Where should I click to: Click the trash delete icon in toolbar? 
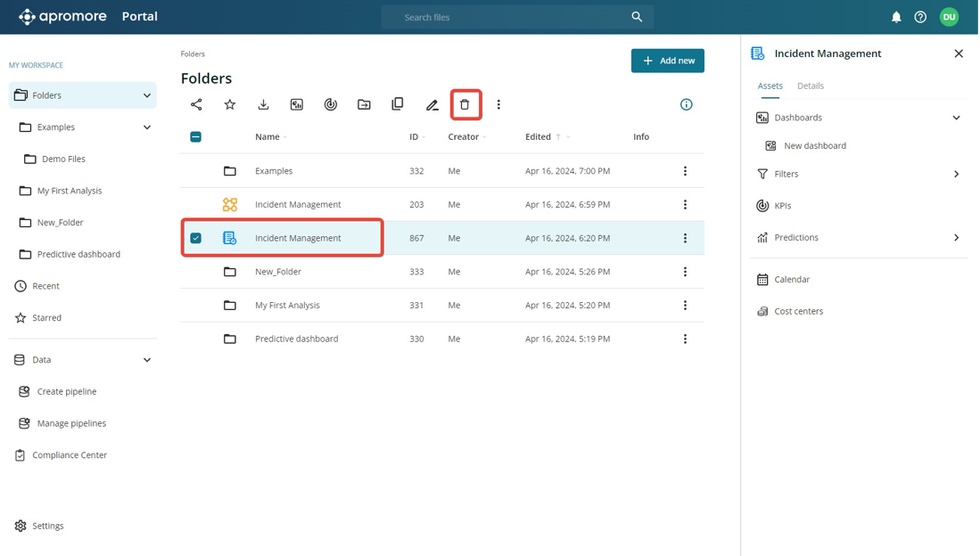(465, 105)
